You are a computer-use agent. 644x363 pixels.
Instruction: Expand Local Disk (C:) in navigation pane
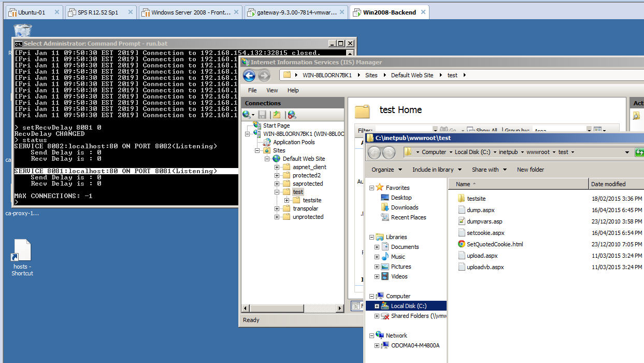(x=377, y=306)
